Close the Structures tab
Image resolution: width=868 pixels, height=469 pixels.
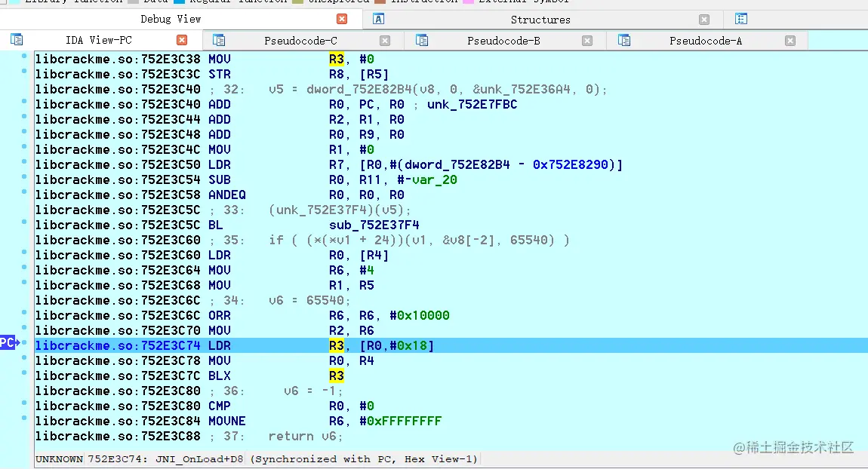click(x=704, y=20)
